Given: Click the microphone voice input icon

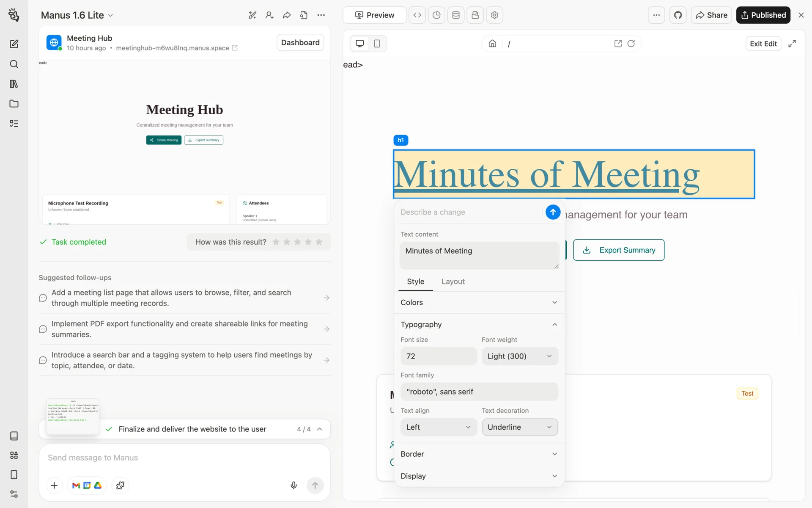Looking at the screenshot, I should click(294, 485).
